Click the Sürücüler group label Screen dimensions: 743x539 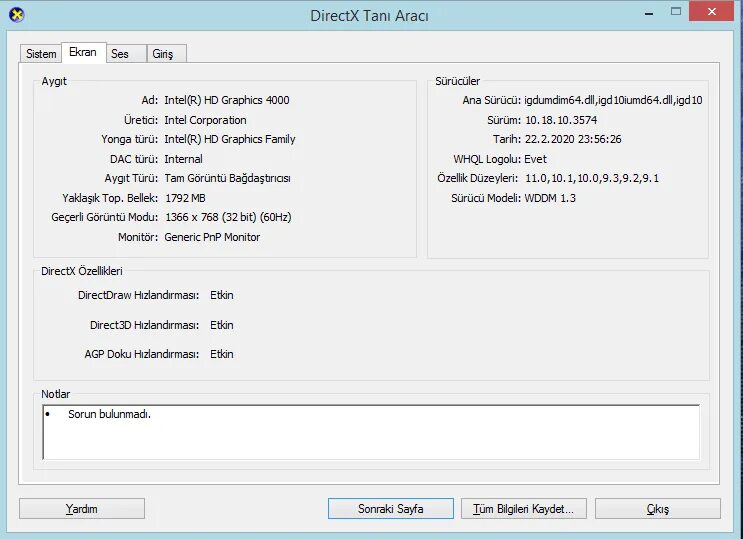(x=457, y=81)
